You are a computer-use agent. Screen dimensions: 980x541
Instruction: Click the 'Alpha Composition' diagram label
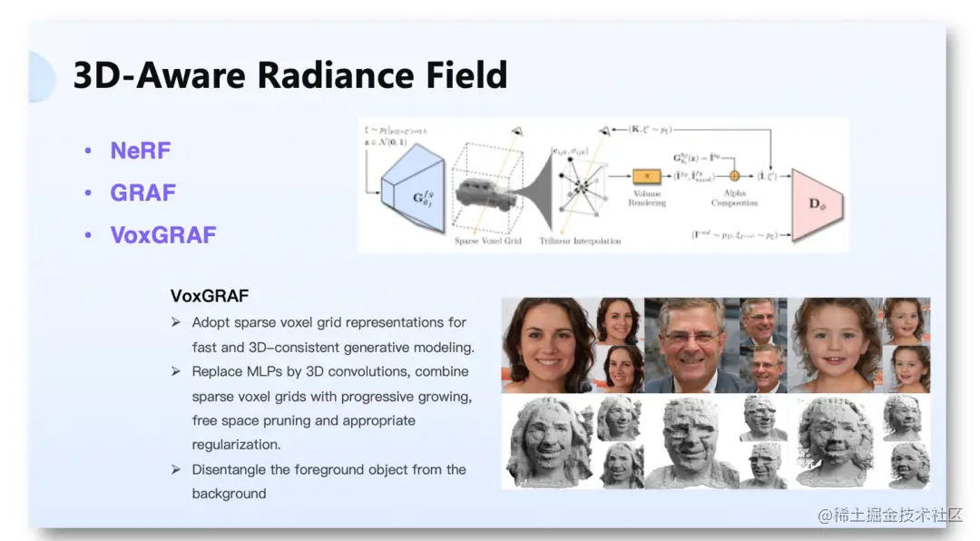tap(734, 198)
